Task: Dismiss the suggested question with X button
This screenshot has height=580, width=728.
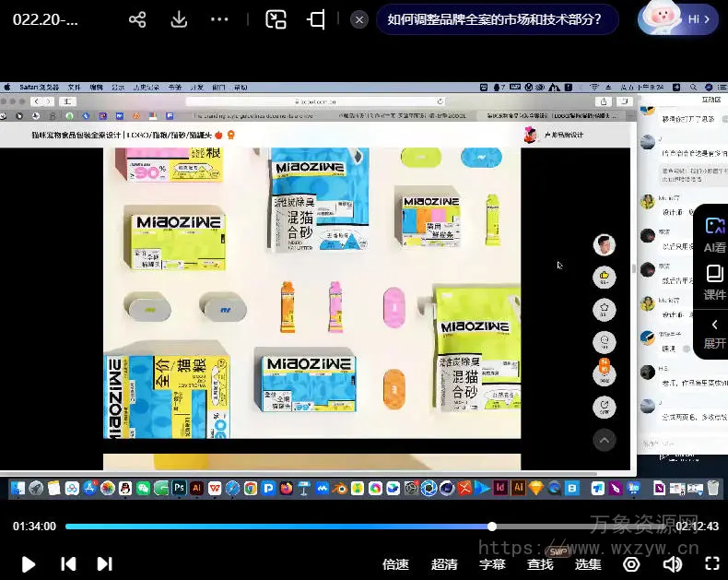Action: (359, 19)
